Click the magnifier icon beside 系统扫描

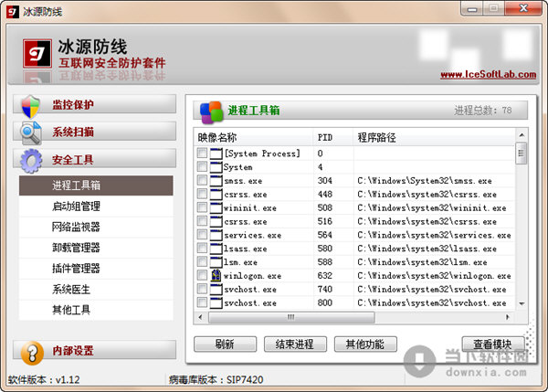[31, 132]
